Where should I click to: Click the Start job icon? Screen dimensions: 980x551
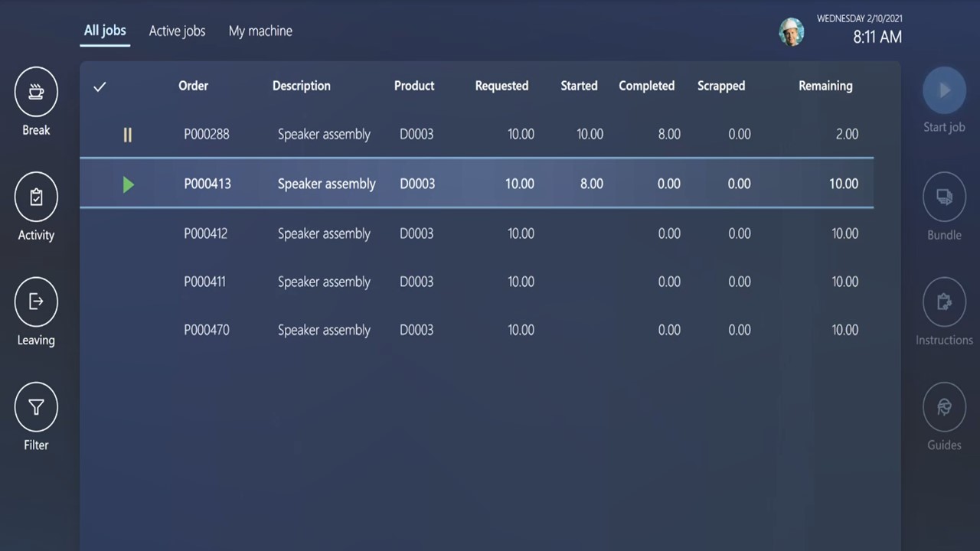click(944, 90)
